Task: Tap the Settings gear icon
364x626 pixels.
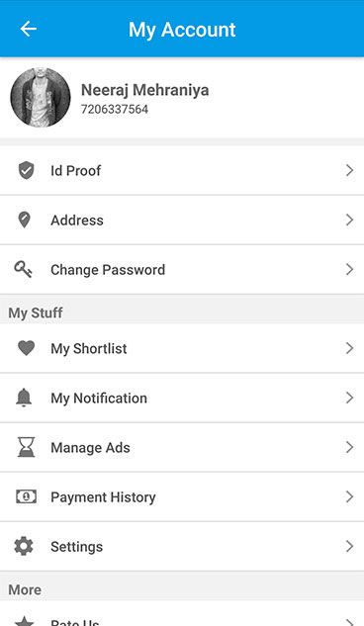Action: coord(24,546)
